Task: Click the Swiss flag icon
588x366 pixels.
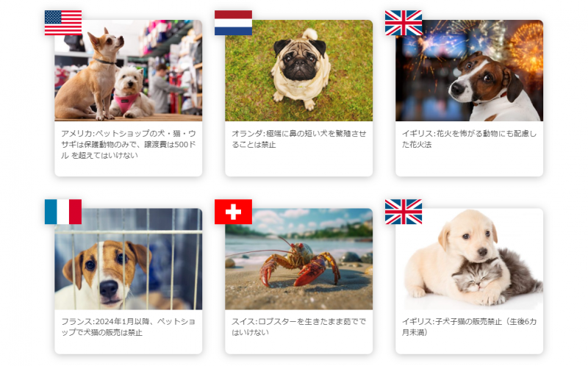Action: 233,212
